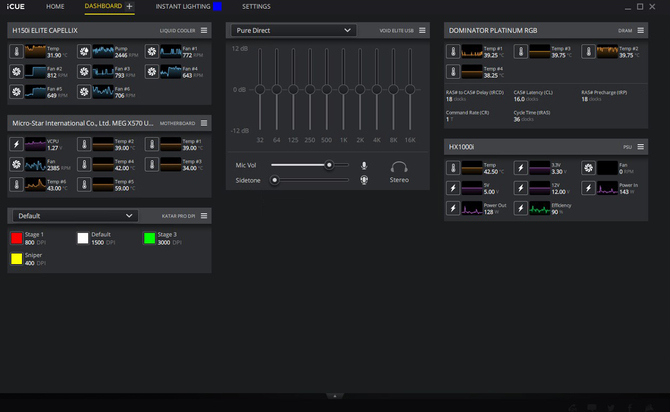Click the Power Out graph thumbnail

point(472,208)
